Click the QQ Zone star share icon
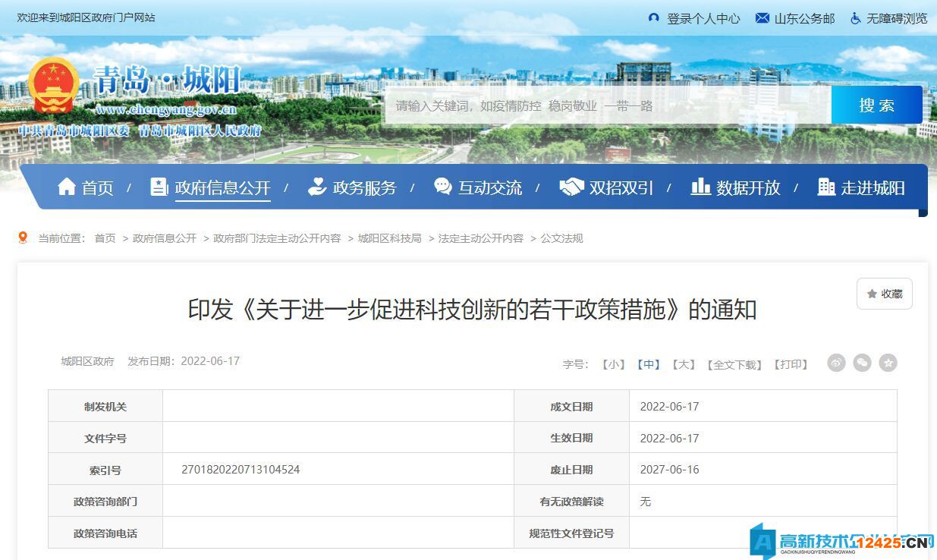The height and width of the screenshot is (560, 937). tap(888, 363)
